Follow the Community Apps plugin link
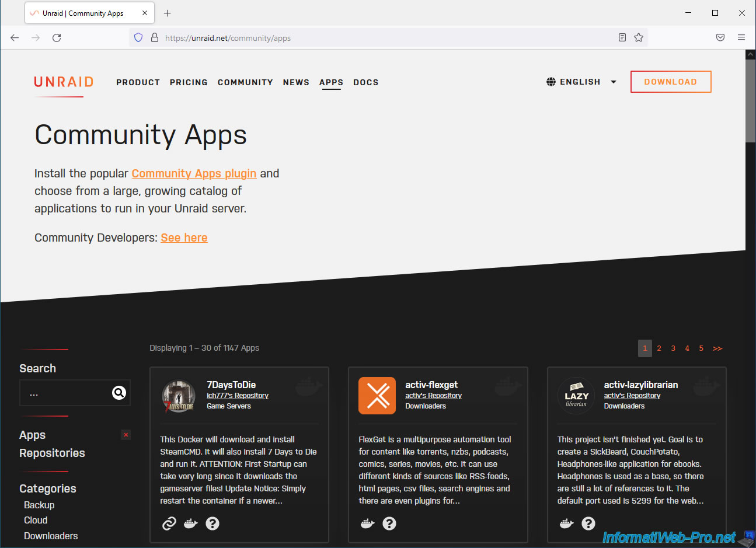Viewport: 756px width, 548px height. tap(194, 173)
